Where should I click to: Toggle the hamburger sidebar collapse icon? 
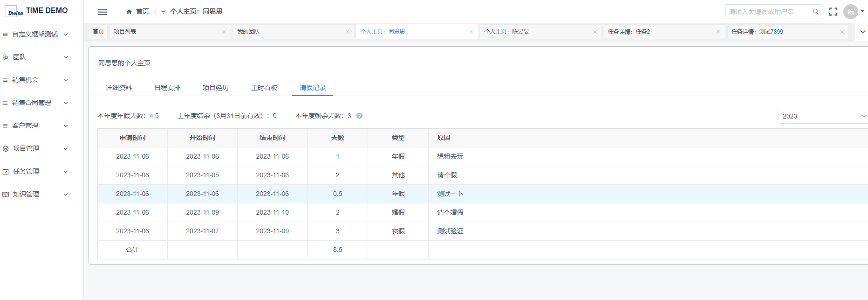tap(103, 12)
